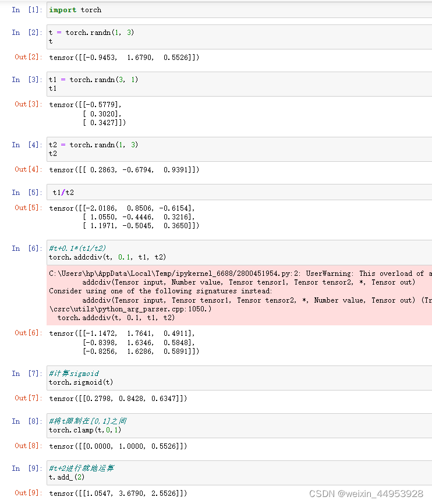Viewport: 432px width, 504px height.
Task: Click output row tensor([[-0.5779],
Action: [x=85, y=105]
